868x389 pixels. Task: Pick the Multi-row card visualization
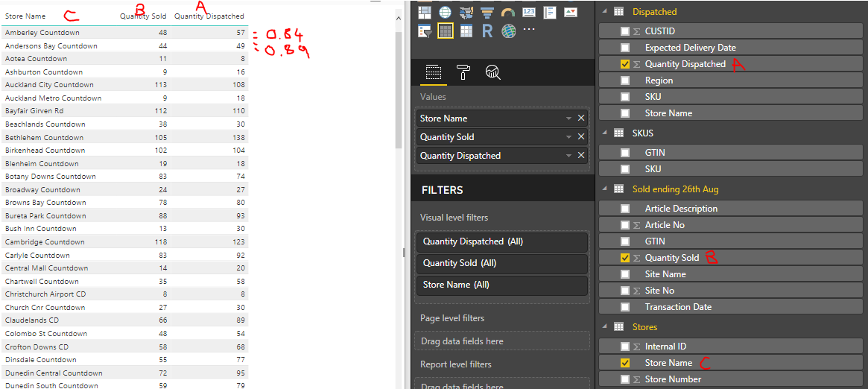[550, 12]
